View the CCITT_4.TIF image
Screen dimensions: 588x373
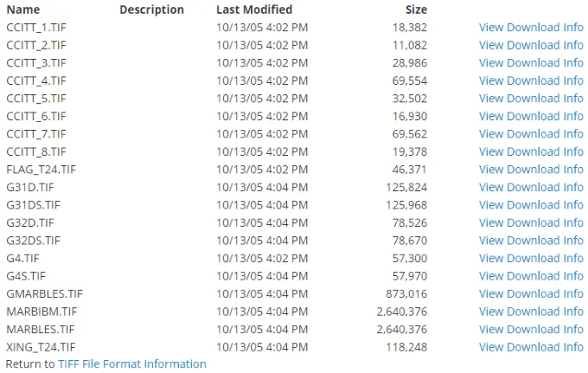[491, 80]
